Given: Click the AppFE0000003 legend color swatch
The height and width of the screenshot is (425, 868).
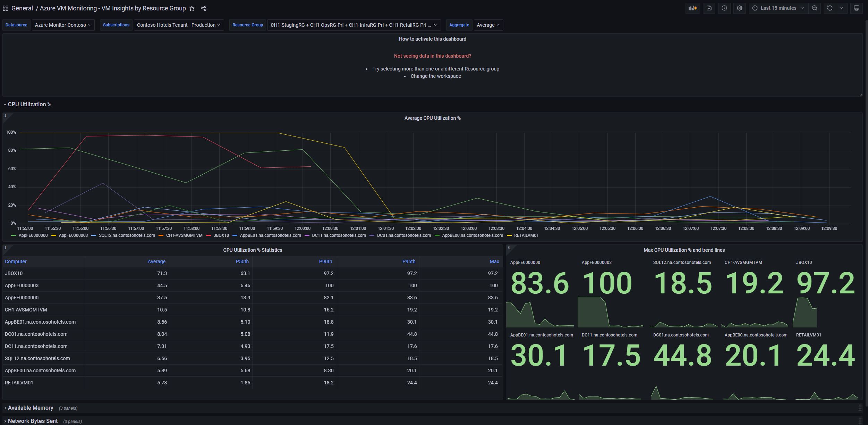Looking at the screenshot, I should coord(54,235).
